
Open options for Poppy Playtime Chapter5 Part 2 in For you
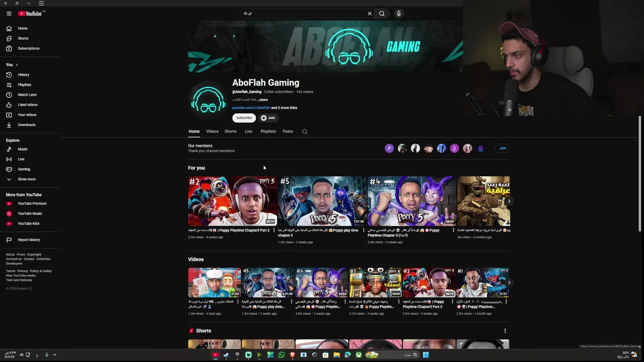pyautogui.click(x=274, y=230)
